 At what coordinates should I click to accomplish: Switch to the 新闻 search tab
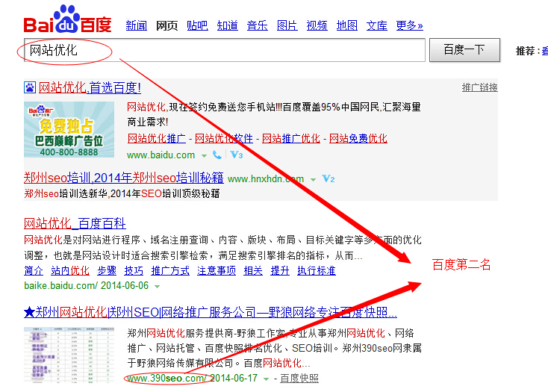(137, 25)
